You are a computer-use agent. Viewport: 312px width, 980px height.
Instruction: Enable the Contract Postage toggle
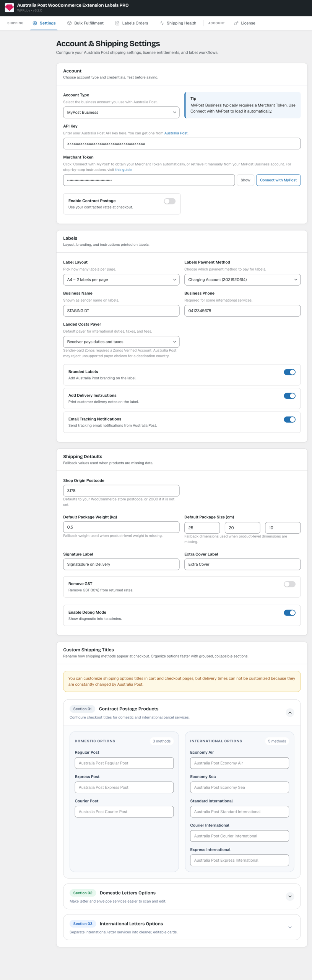tap(170, 201)
